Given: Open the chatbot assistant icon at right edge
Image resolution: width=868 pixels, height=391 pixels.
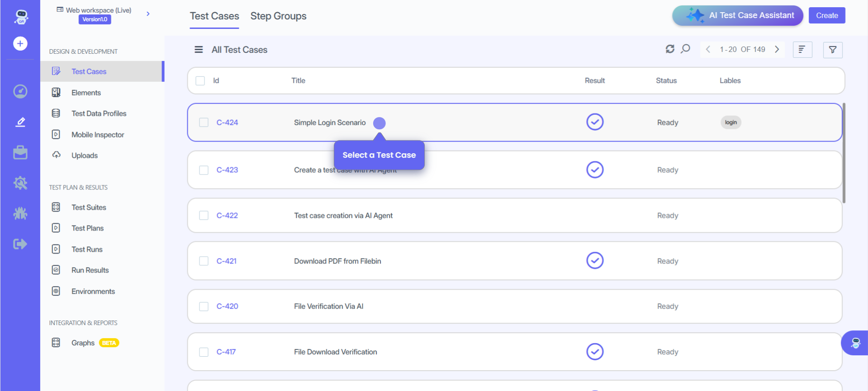Looking at the screenshot, I should (x=855, y=343).
